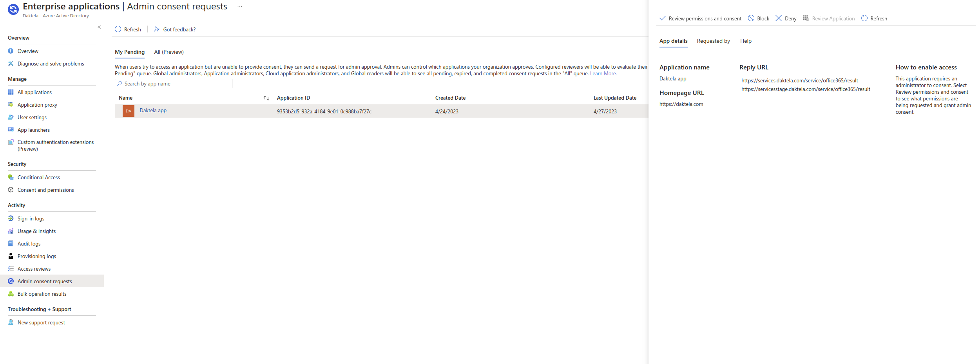Open Audit logs in Activity section
Screen dimensions: 980x364
click(x=29, y=244)
